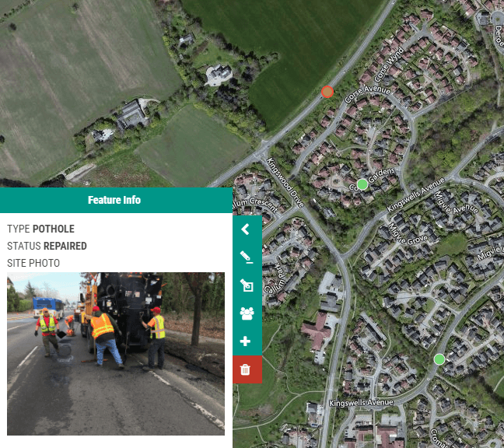Image resolution: width=504 pixels, height=448 pixels.
Task: Click the Corse Wynd map label
Action: [389, 65]
